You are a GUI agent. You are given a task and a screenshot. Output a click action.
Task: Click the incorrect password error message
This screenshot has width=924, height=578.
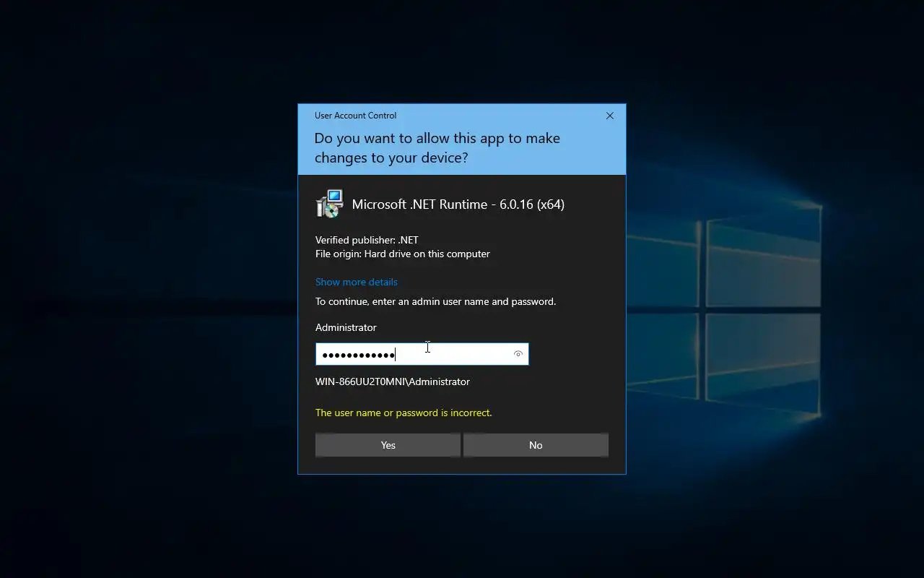(404, 413)
